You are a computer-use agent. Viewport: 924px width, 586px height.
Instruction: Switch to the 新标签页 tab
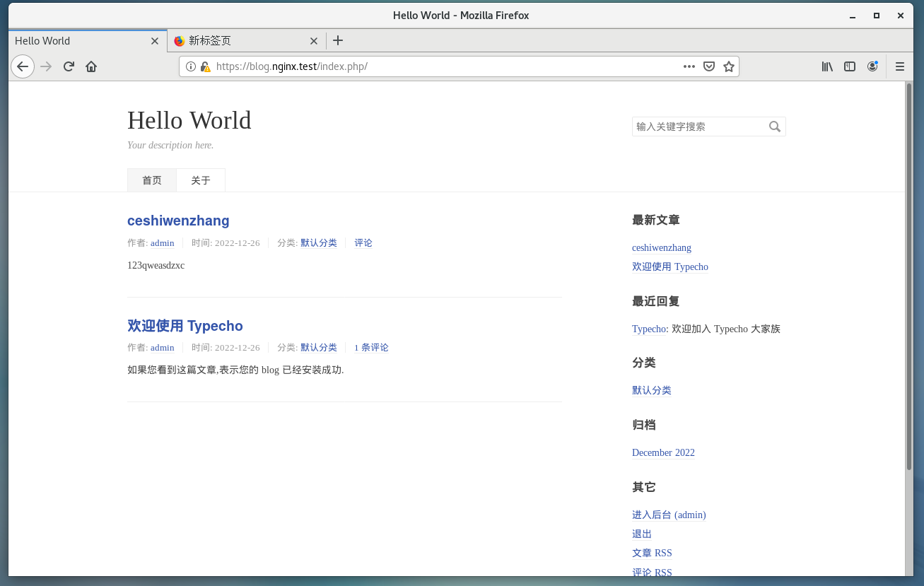[247, 41]
